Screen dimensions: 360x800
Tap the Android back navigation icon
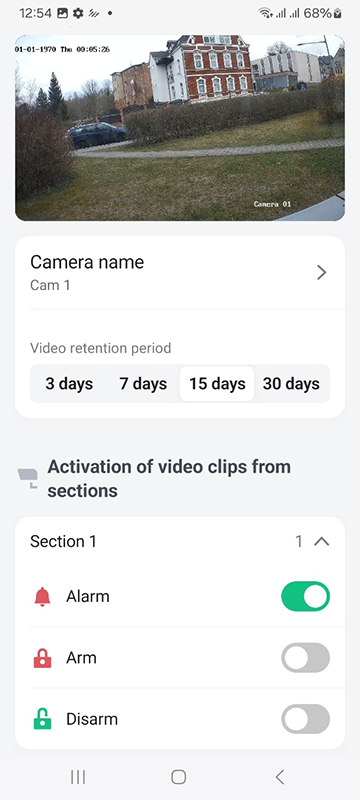click(x=279, y=777)
